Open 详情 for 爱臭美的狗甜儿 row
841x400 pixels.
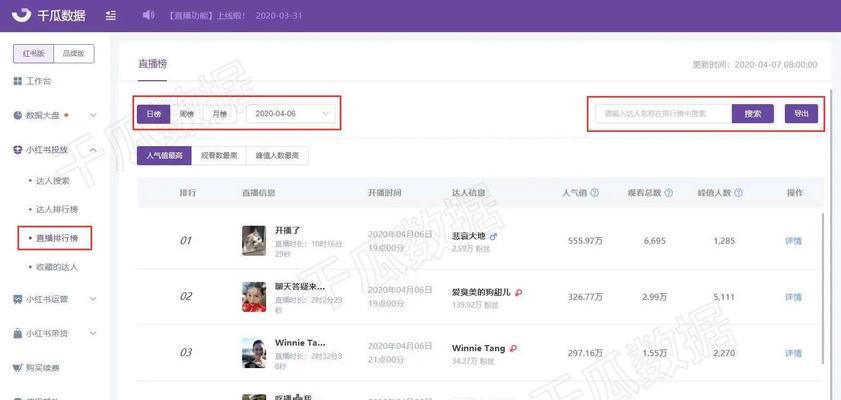tap(793, 297)
